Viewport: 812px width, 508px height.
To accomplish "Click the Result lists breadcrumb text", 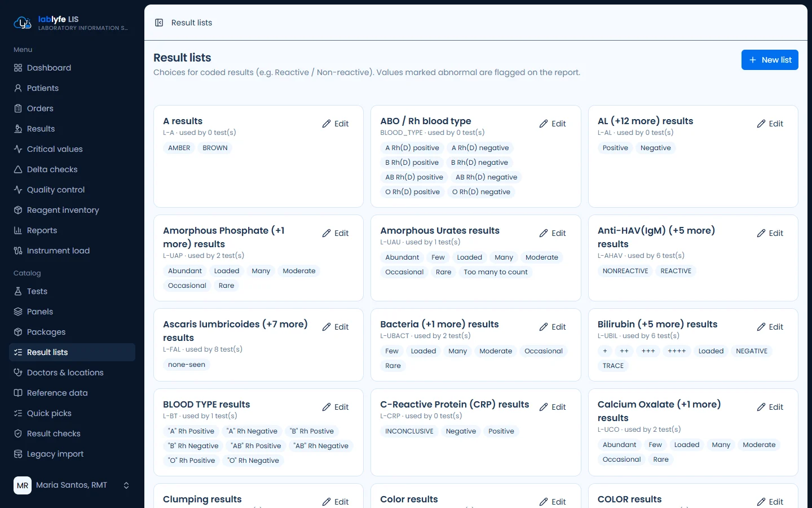I will coord(192,23).
